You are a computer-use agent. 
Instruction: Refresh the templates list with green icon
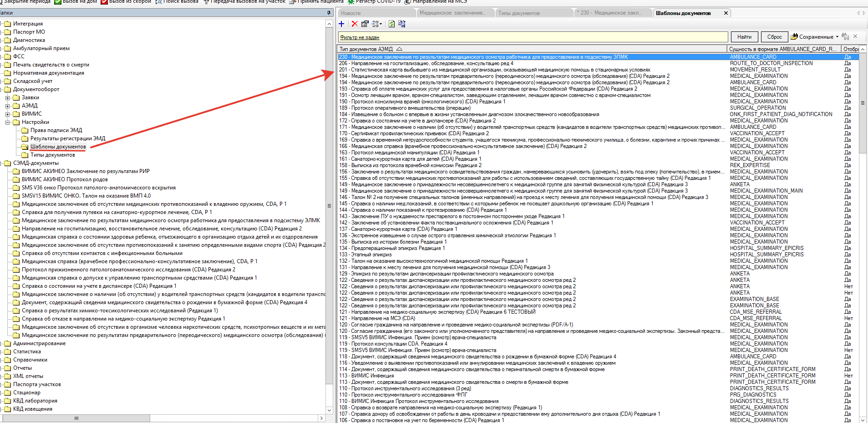(x=391, y=24)
